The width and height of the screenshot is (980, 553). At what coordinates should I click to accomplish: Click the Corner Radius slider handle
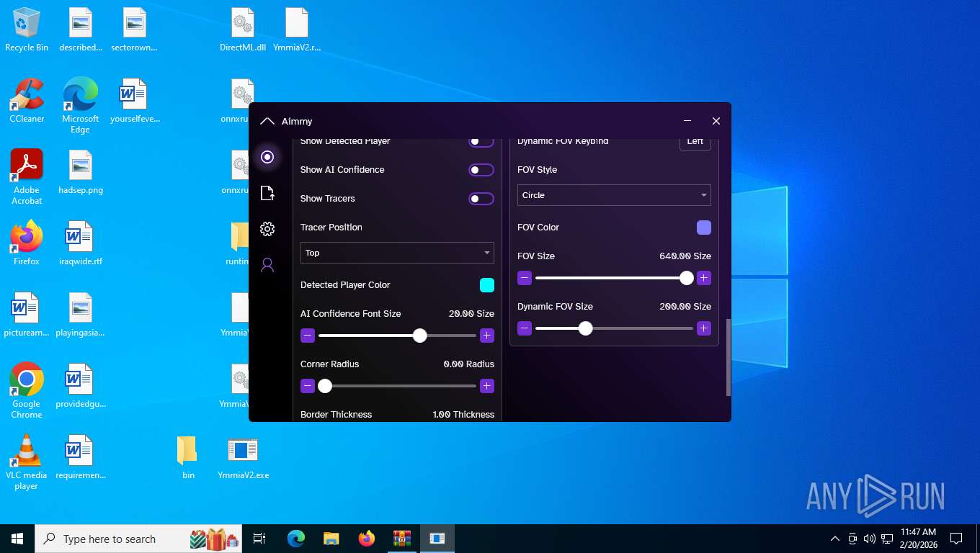[325, 386]
